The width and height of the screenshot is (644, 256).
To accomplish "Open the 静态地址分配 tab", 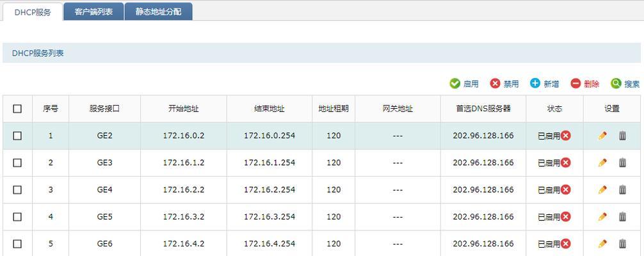I will [159, 12].
